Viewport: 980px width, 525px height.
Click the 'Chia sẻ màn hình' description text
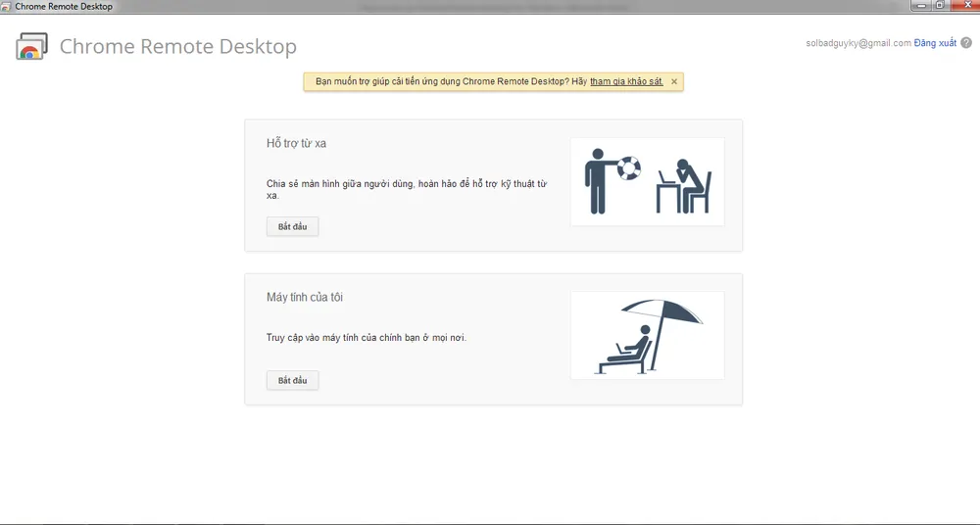[x=407, y=189]
